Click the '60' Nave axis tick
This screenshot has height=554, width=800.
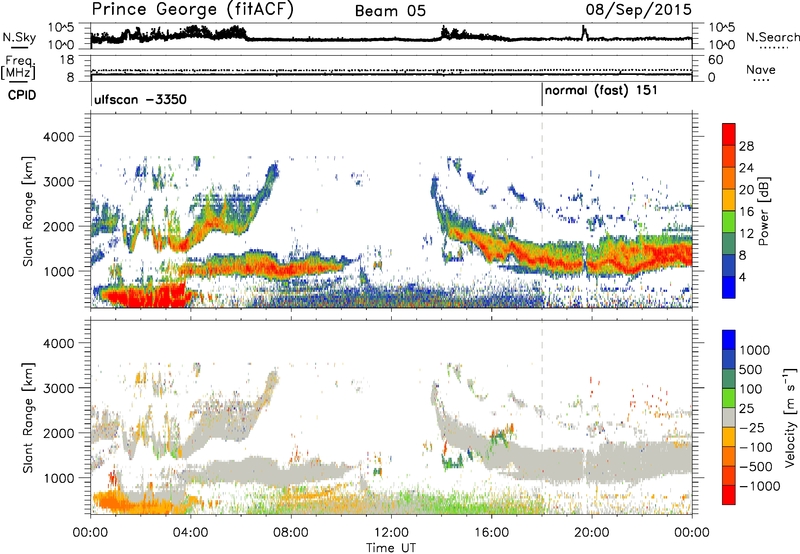coord(715,60)
